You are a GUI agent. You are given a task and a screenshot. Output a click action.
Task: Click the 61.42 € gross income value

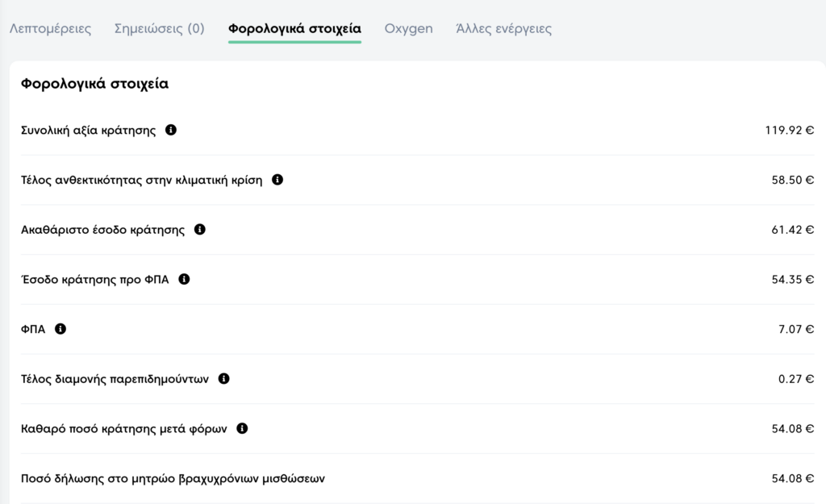[792, 230]
